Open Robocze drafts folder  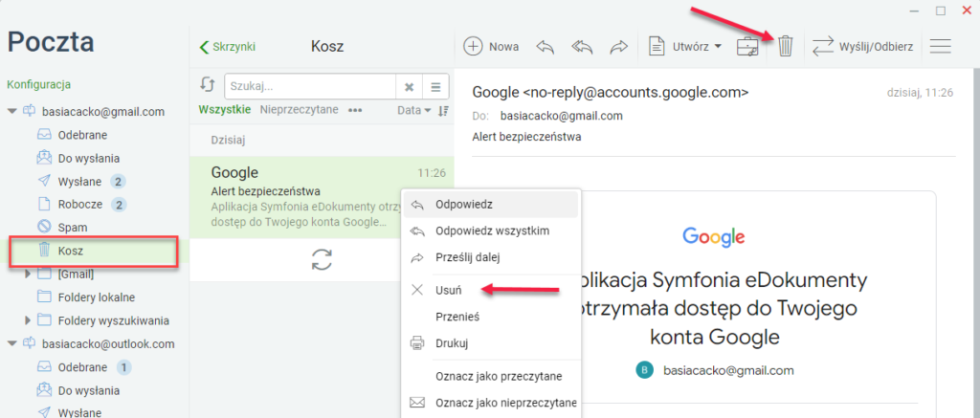tap(79, 205)
